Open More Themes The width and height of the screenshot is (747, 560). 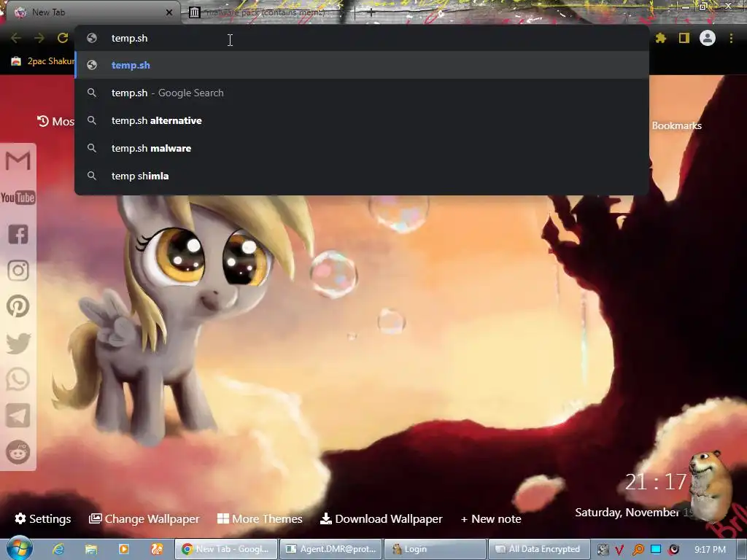(260, 518)
